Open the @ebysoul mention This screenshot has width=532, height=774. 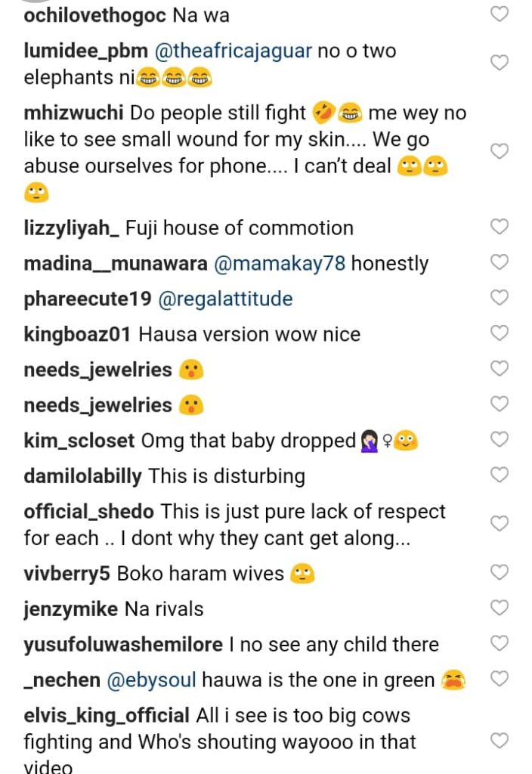pos(152,680)
